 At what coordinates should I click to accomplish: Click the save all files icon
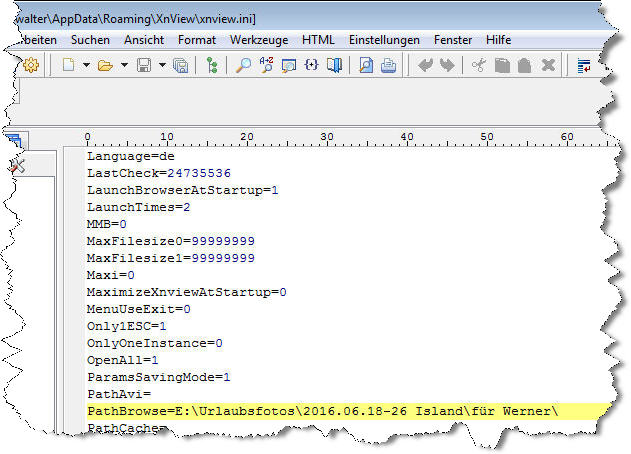(x=180, y=66)
